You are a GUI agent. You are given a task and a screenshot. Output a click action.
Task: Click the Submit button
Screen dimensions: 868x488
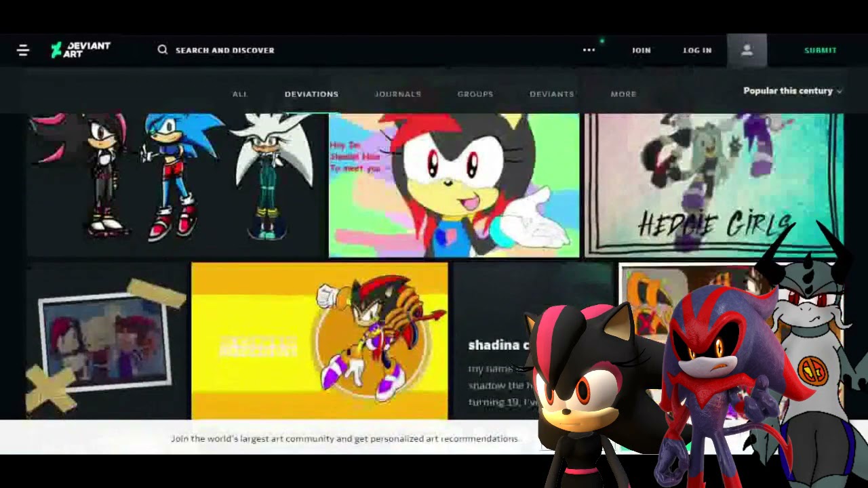pos(821,50)
